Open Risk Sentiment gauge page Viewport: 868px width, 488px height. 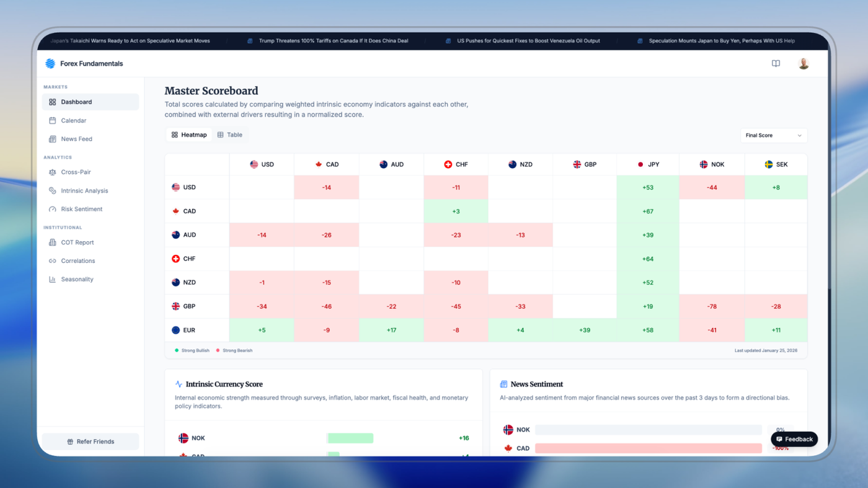[81, 209]
